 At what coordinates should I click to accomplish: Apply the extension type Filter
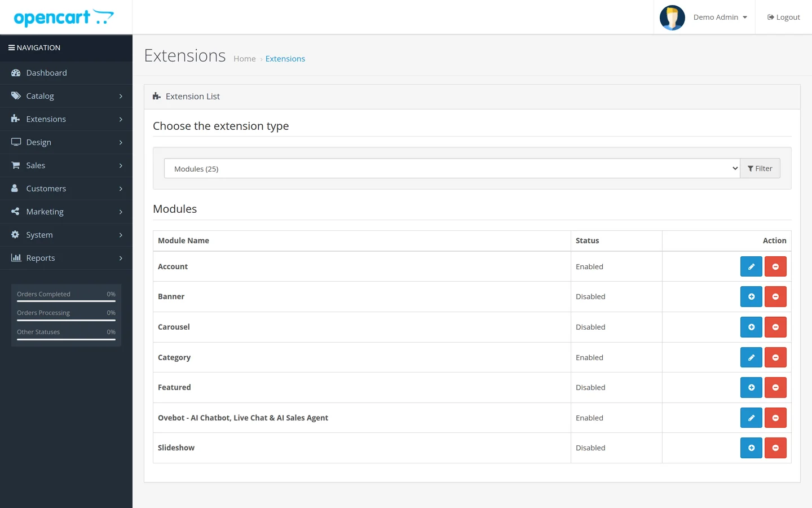[x=760, y=168]
